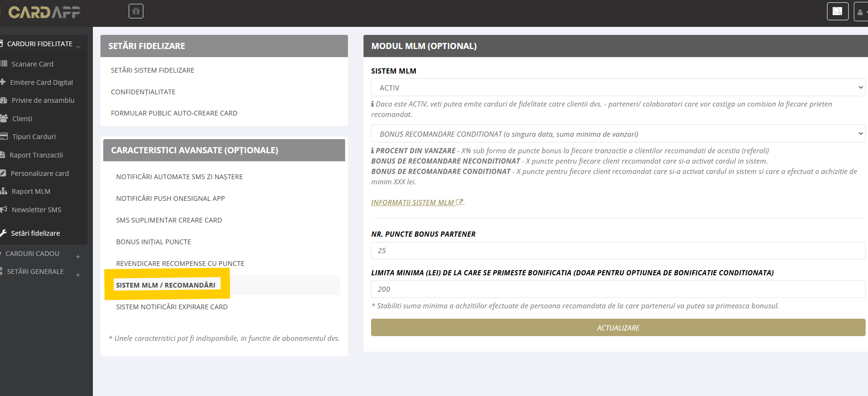
Task: Click the Setări fidelizare wrench icon
Action: (3, 233)
